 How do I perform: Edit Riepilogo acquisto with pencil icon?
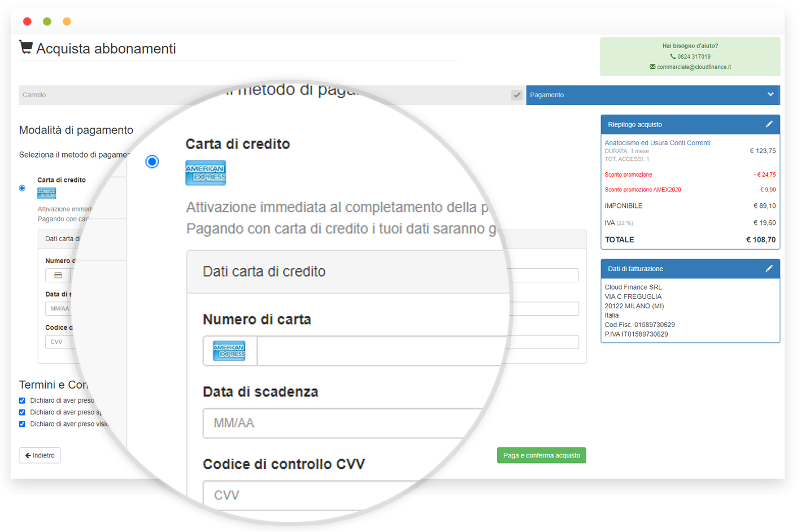769,124
